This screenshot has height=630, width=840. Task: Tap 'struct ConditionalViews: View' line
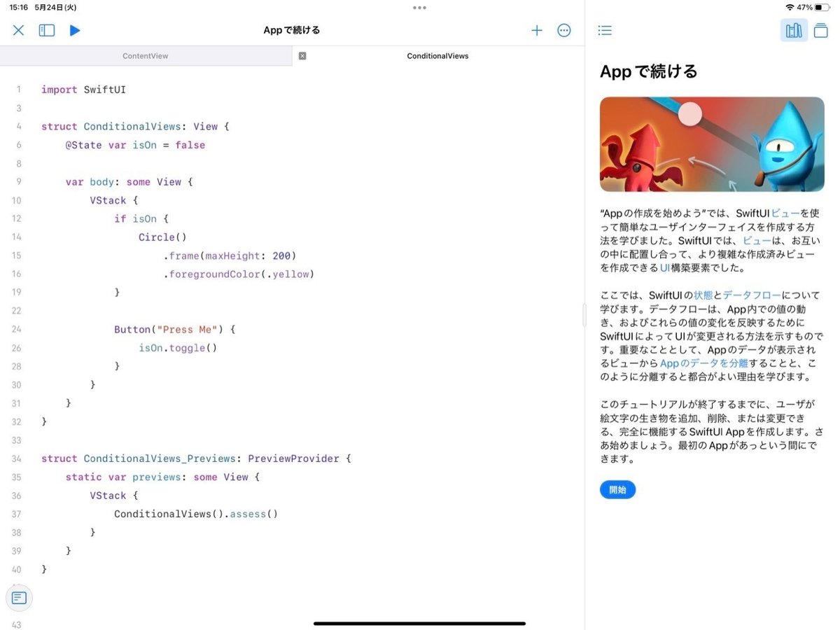(x=135, y=127)
